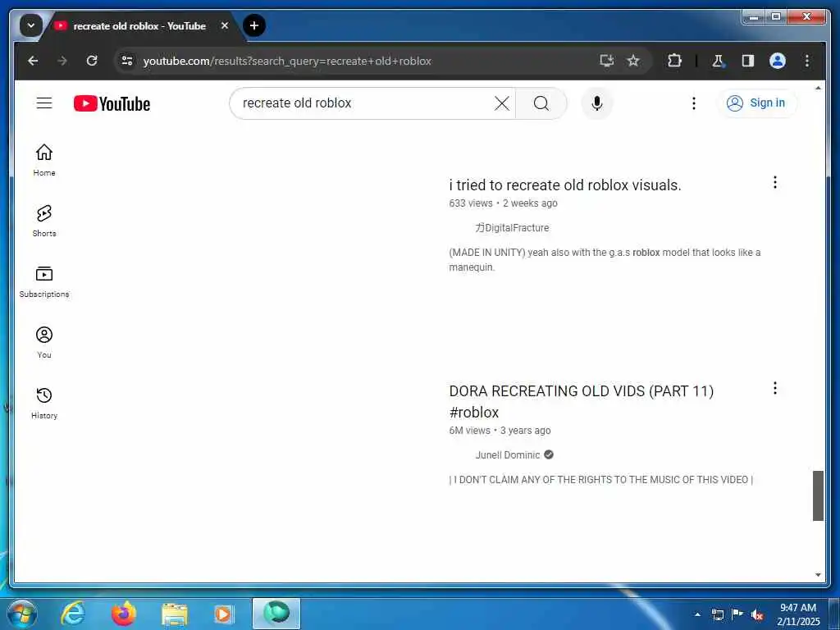Start voice search with the microphone
The width and height of the screenshot is (840, 630).
coord(597,103)
